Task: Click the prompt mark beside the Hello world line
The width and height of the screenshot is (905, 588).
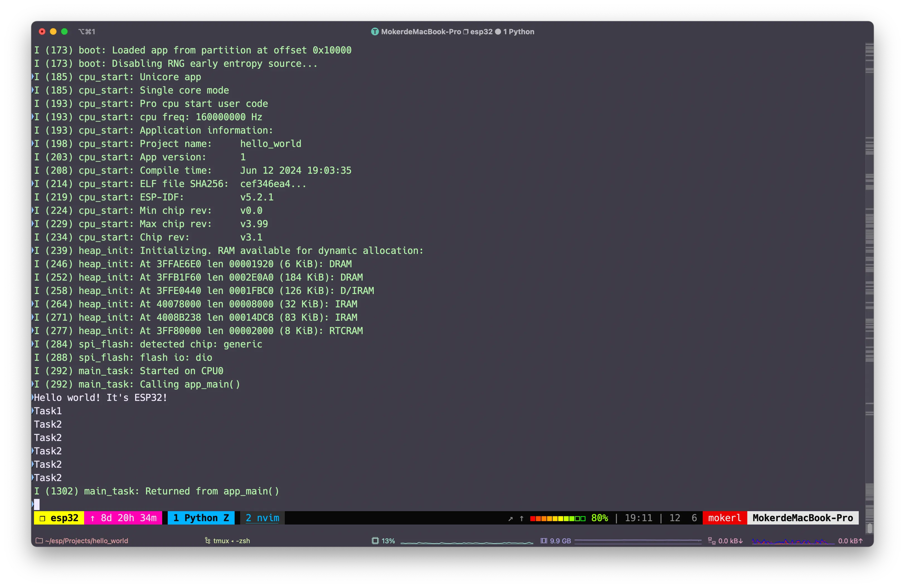Action: pyautogui.click(x=33, y=397)
